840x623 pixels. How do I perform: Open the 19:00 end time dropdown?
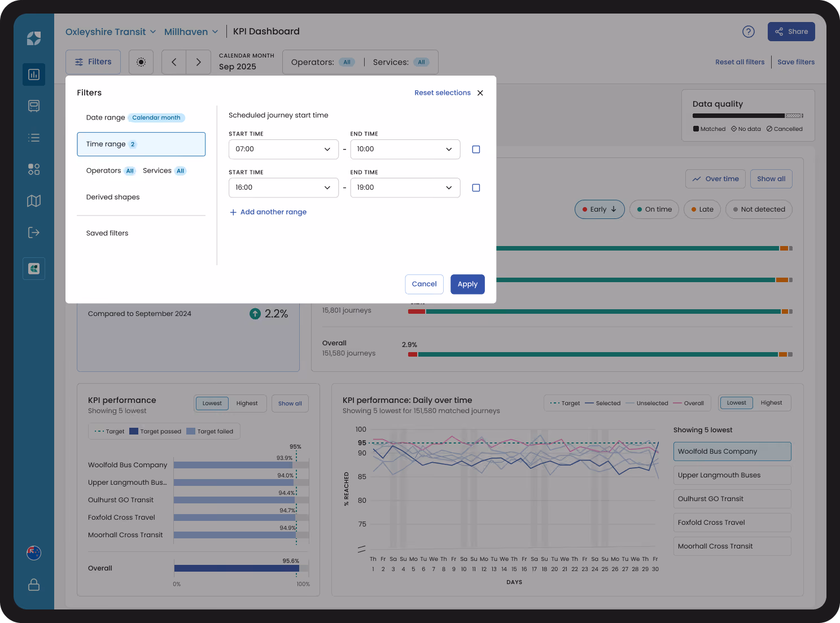point(405,188)
